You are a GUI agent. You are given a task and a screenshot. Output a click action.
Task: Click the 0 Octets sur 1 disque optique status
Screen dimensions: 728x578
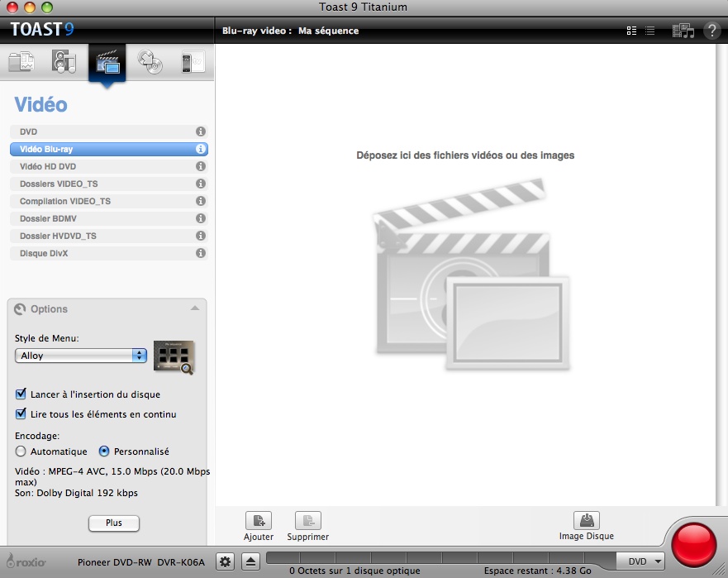[x=354, y=571]
